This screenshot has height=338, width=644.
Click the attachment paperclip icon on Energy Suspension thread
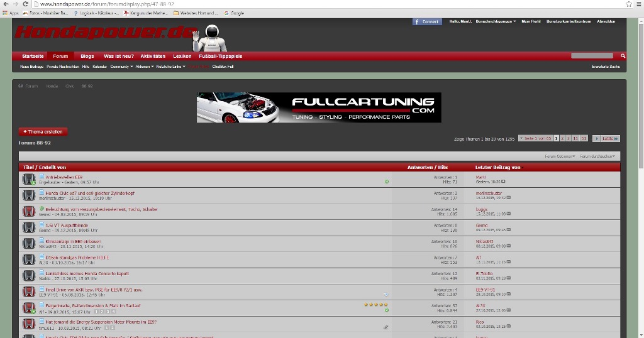(x=386, y=327)
